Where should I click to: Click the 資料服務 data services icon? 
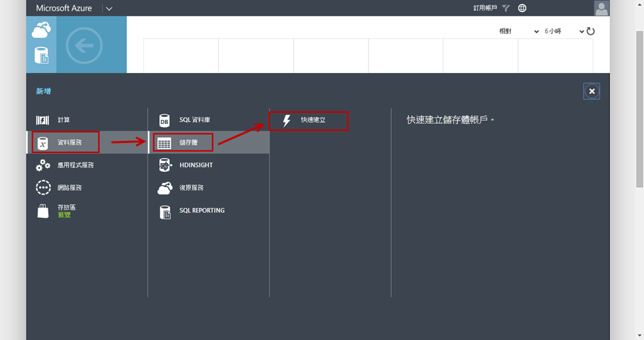click(x=43, y=143)
